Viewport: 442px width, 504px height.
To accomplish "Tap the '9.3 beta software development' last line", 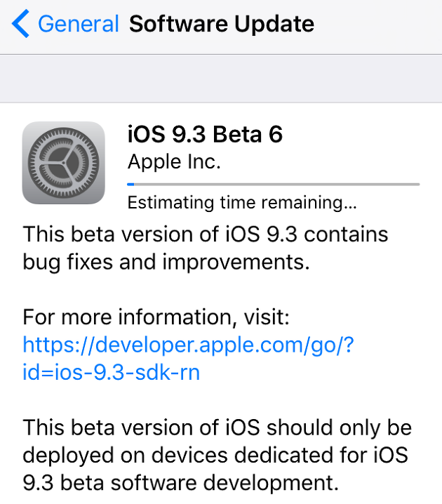I will (180, 483).
